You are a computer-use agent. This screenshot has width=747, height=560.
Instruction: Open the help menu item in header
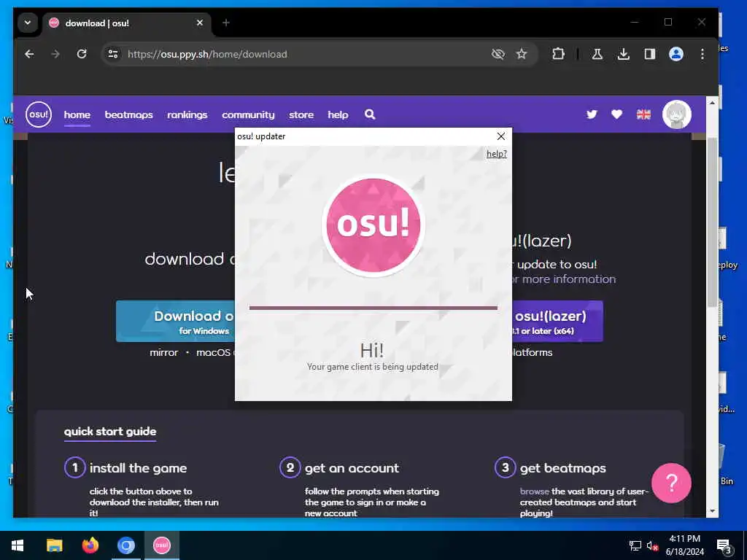pos(338,114)
